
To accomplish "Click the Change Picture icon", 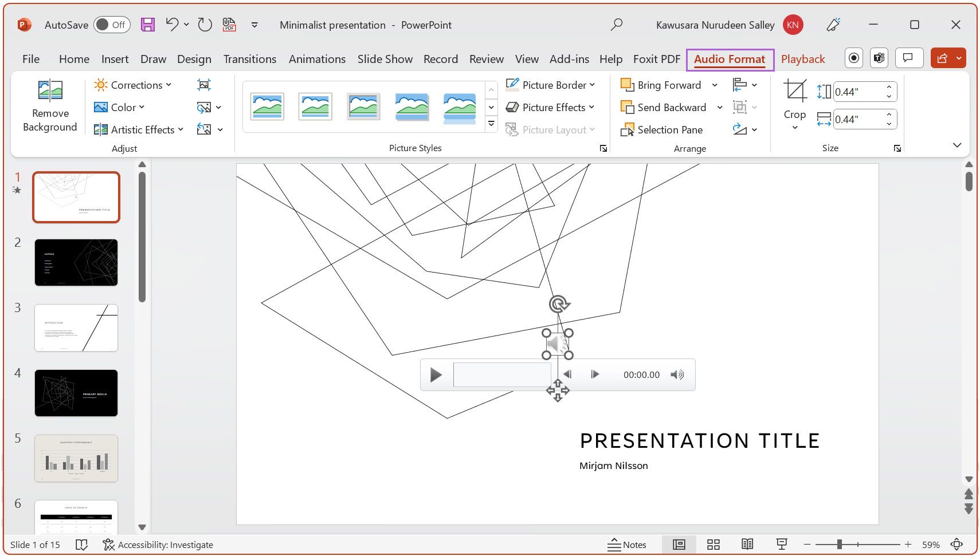I will click(204, 107).
